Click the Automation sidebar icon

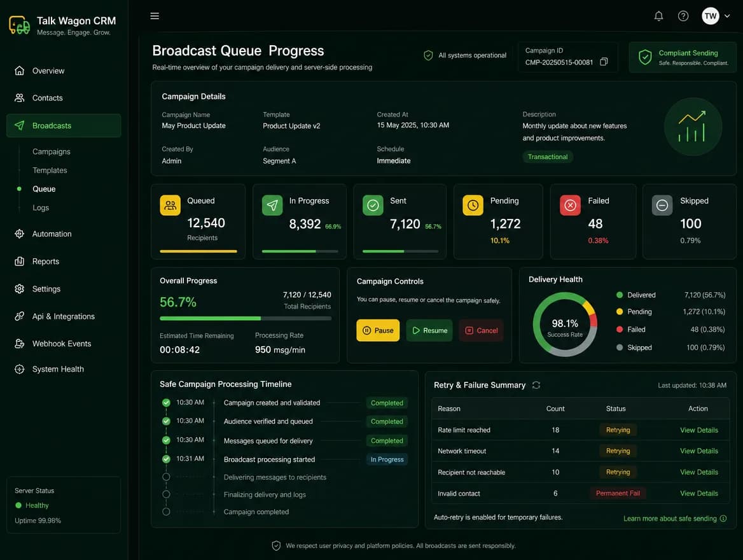pyautogui.click(x=20, y=234)
